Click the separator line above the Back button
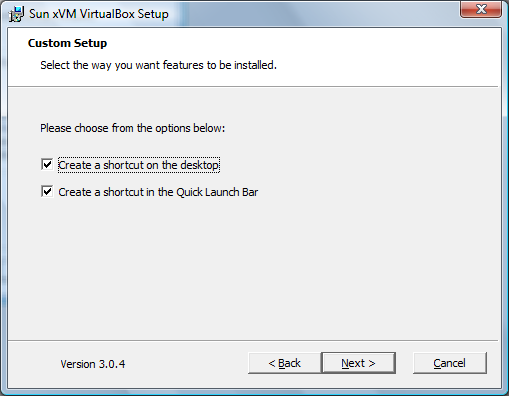The height and width of the screenshot is (396, 509). (x=253, y=340)
